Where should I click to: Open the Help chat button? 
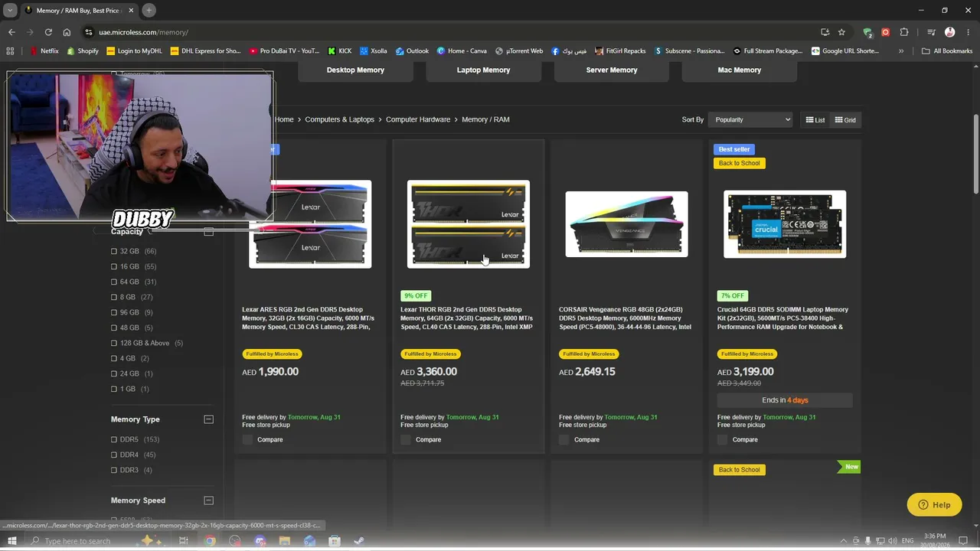pos(934,504)
